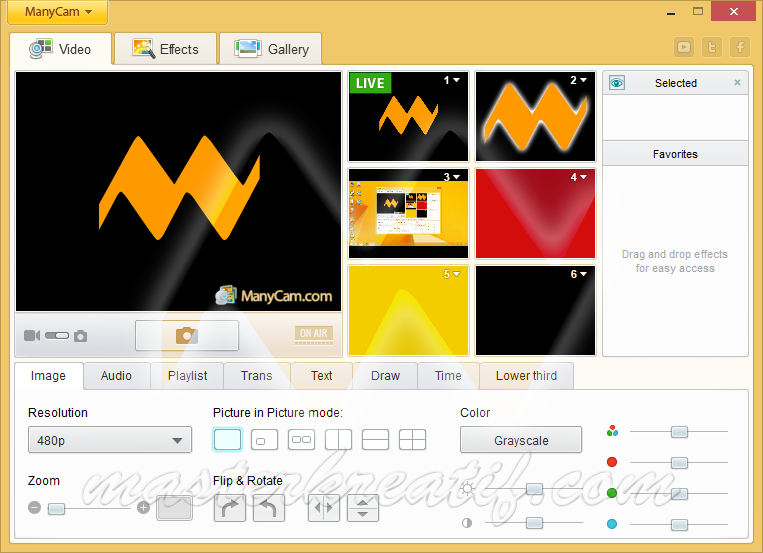Expand the Resolution 480p combo box

(110, 440)
